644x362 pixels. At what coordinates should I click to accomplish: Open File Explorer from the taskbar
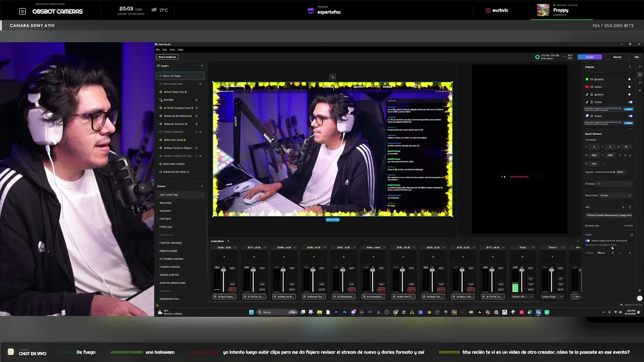click(x=319, y=312)
